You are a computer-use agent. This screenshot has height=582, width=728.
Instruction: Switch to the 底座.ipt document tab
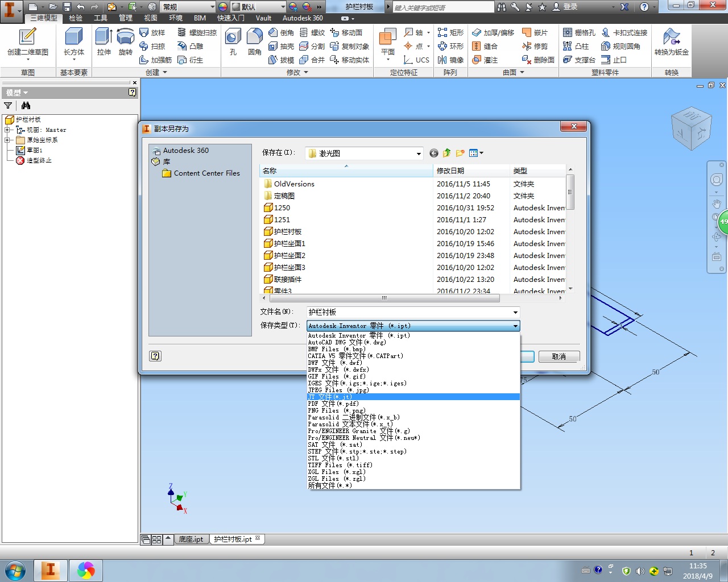coord(191,539)
